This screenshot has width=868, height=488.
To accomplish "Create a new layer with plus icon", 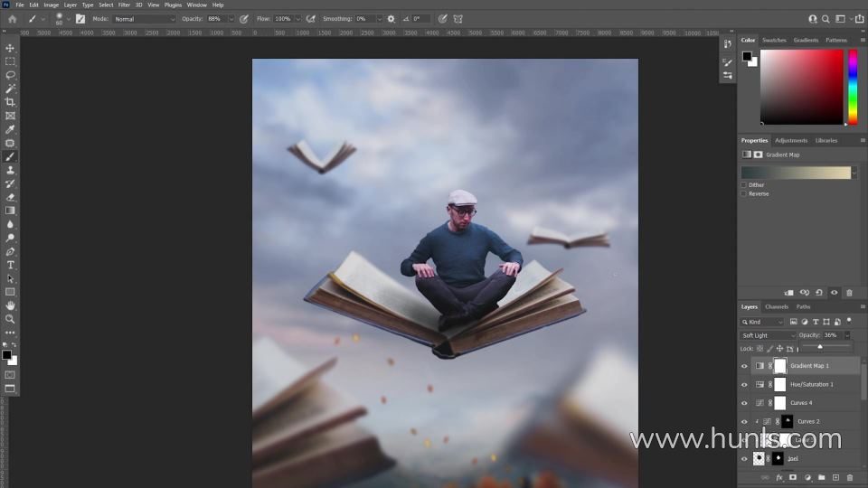I will (835, 477).
